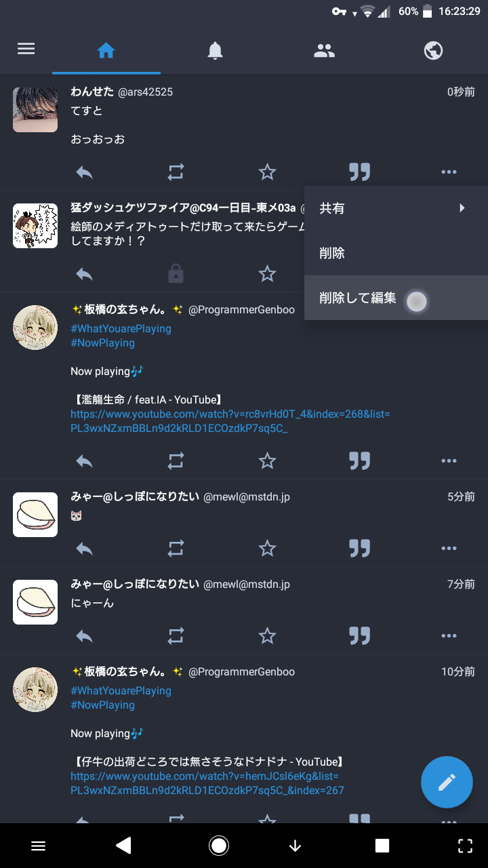Quote the わんせた post
This screenshot has width=488, height=868.
[359, 172]
